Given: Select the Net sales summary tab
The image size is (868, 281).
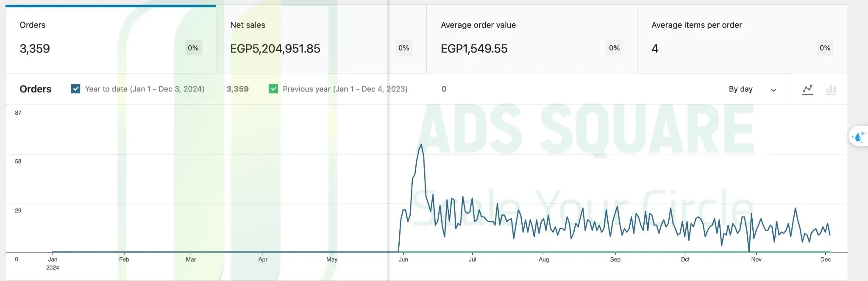Looking at the screenshot, I should pyautogui.click(x=321, y=39).
